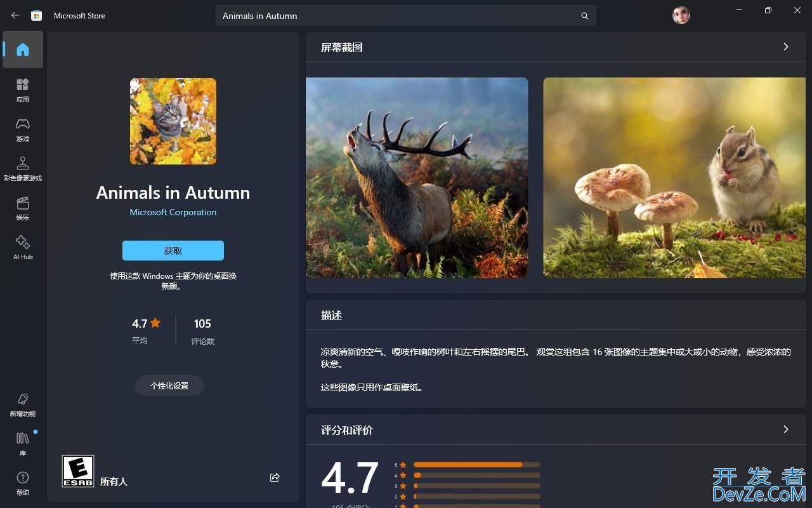This screenshot has width=812, height=508.
Task: Click the share icon in app panel
Action: tap(275, 478)
